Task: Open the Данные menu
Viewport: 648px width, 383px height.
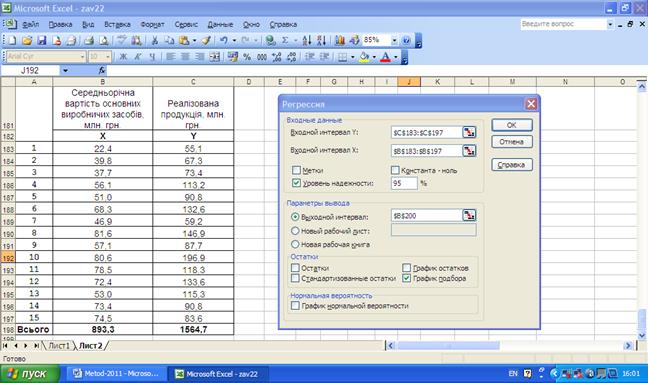Action: tap(220, 24)
